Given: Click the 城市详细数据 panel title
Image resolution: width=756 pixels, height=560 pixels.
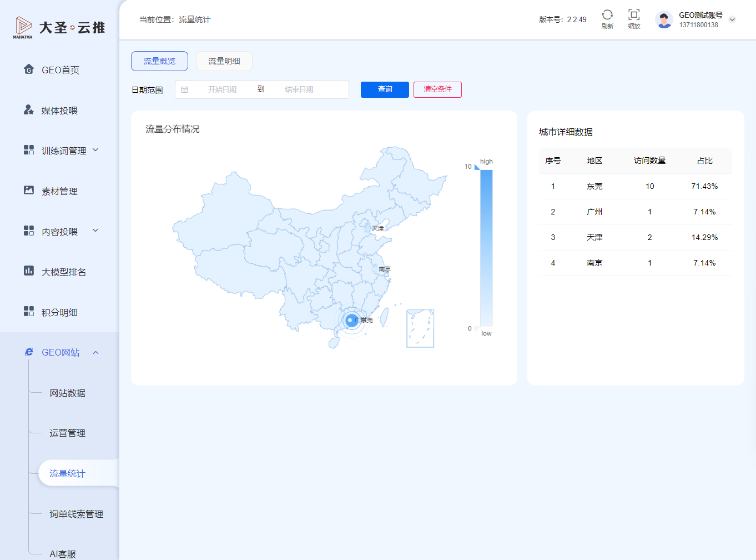Looking at the screenshot, I should (566, 132).
